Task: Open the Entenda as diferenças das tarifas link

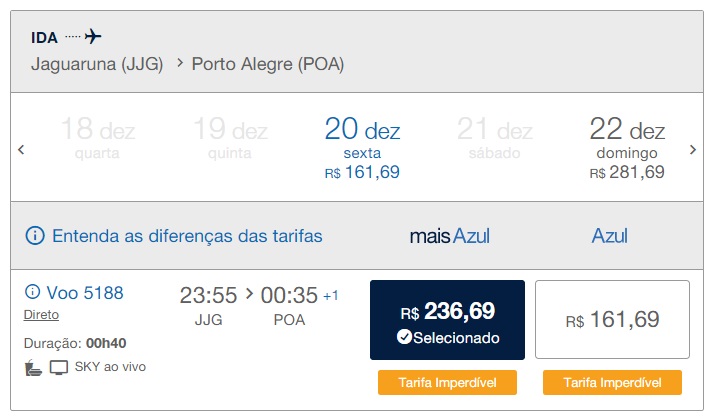Action: [187, 236]
